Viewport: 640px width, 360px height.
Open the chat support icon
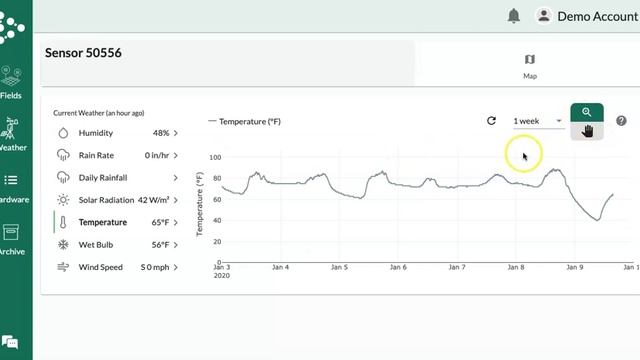[x=10, y=342]
